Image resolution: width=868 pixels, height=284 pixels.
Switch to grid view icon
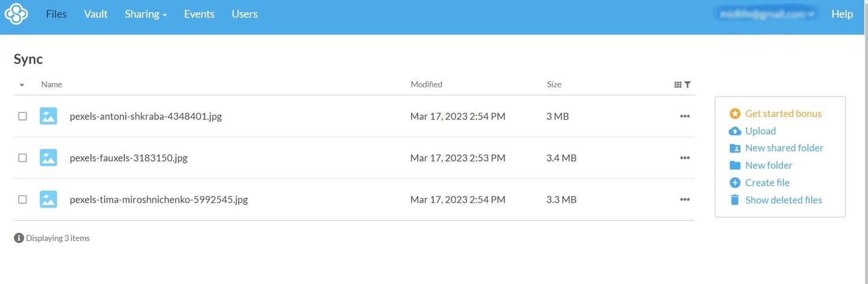point(678,85)
